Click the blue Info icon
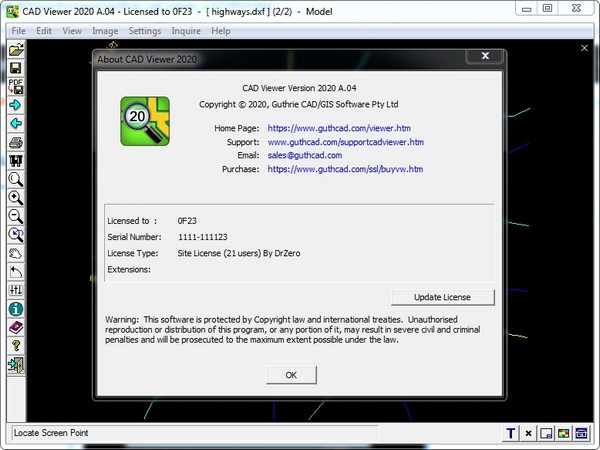This screenshot has height=450, width=600. pos(16,308)
